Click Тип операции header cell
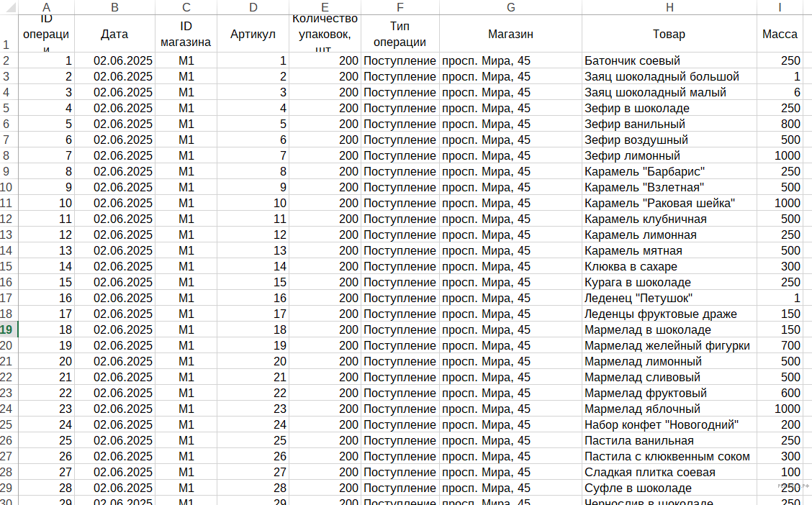 400,34
